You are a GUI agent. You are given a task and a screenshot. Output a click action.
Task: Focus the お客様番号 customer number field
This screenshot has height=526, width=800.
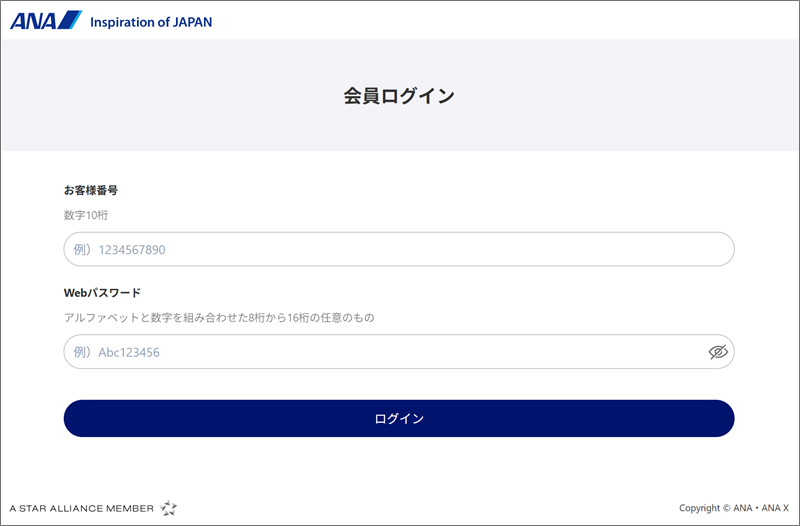tap(399, 249)
